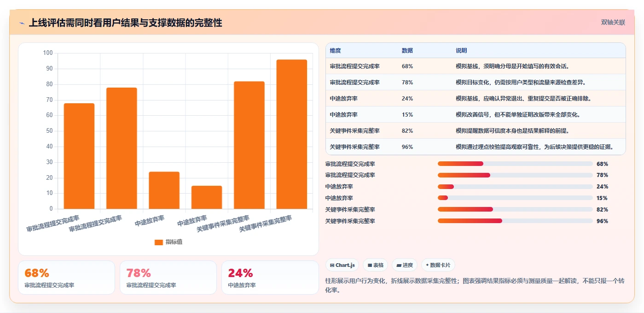
Task: Open the 78% 审批流程提交完成率 data card
Action: click(168, 278)
